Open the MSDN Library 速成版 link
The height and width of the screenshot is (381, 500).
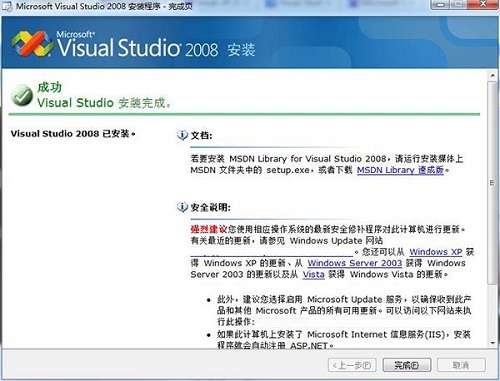400,170
